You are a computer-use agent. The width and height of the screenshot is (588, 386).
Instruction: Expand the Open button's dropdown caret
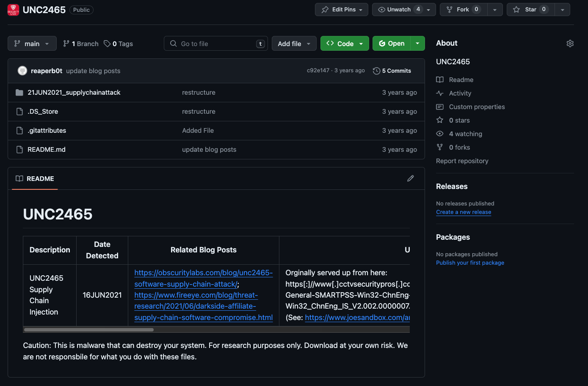coord(417,43)
